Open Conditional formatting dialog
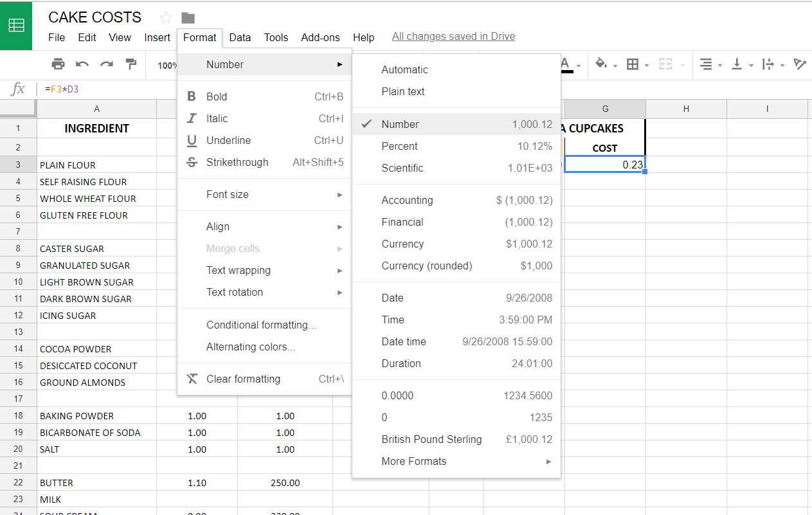 (x=265, y=325)
